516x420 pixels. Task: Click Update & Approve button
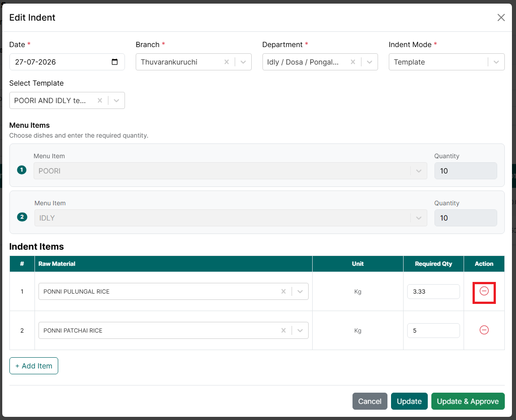tap(468, 401)
